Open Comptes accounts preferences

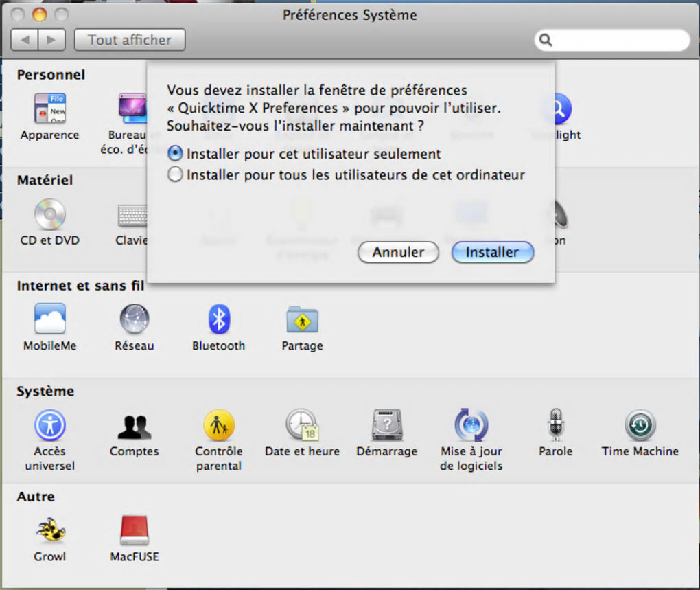coord(134,427)
